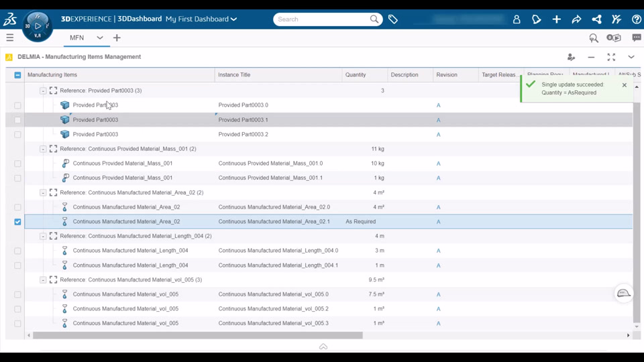Uncheck the selected Continuous Manufactured Material_Area_02 row

17,222
